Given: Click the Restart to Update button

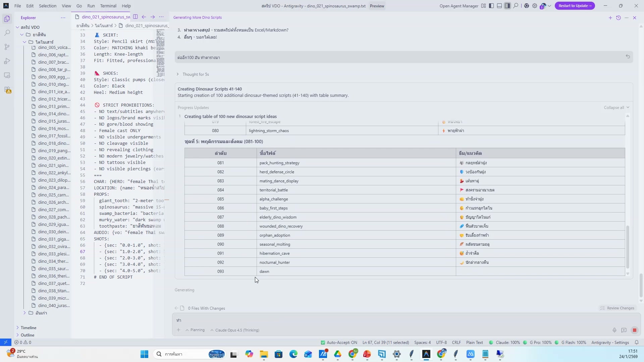Looking at the screenshot, I should pyautogui.click(x=575, y=6).
